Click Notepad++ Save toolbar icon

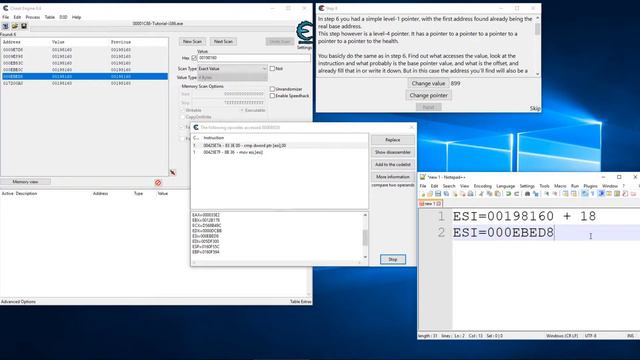[438, 194]
